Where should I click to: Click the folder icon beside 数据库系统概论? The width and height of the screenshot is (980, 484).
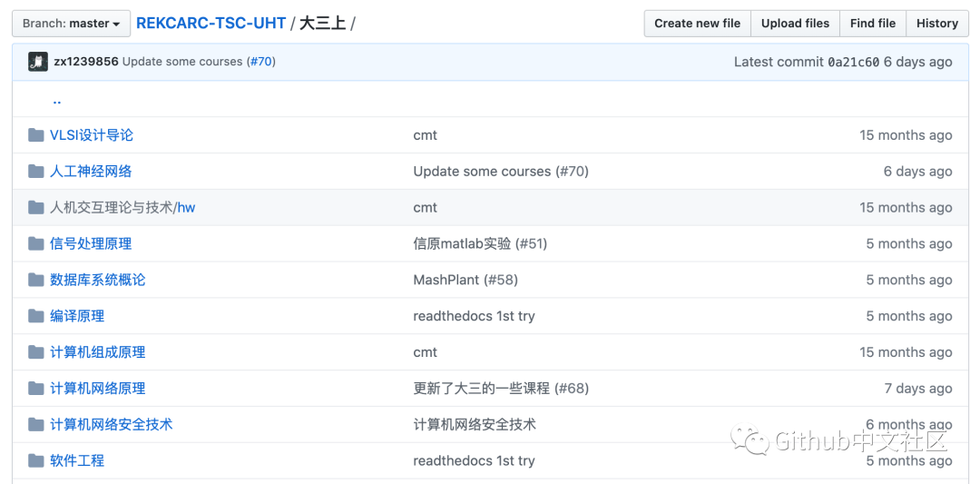click(36, 280)
